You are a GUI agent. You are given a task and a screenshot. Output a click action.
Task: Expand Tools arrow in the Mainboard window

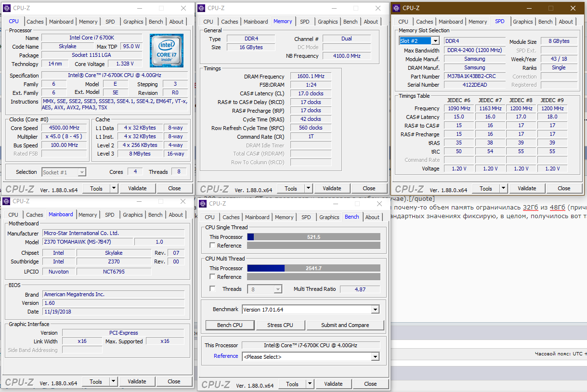[x=114, y=381]
